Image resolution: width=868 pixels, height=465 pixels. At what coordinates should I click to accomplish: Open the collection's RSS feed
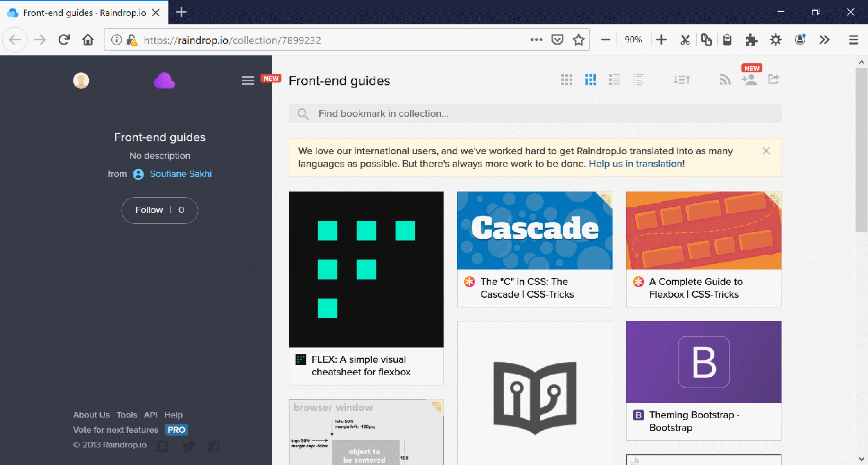pos(725,80)
